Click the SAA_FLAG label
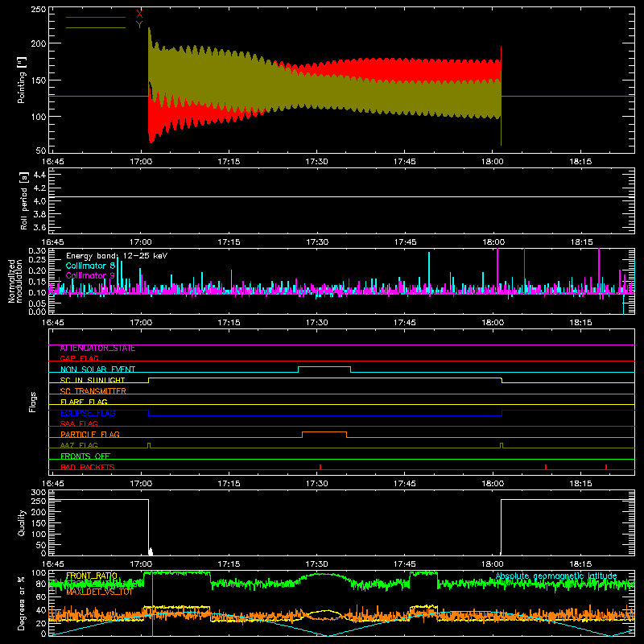644x644 pixels. click(79, 423)
